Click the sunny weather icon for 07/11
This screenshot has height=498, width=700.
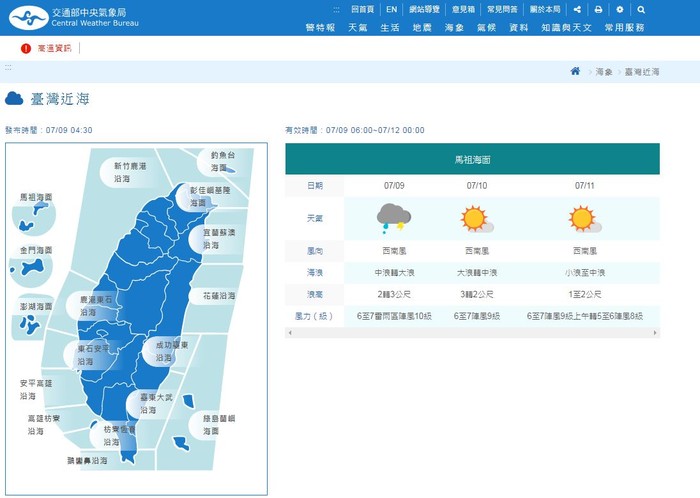582,218
